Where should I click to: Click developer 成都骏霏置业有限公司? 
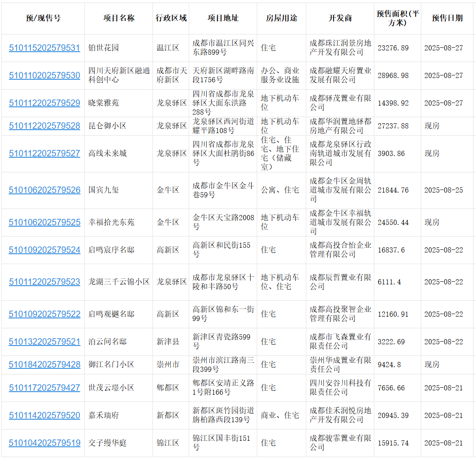[x=340, y=443]
